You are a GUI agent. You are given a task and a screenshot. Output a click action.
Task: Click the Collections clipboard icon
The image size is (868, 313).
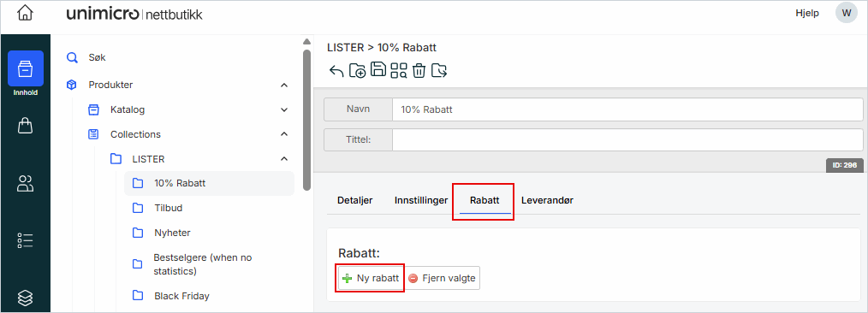pos(93,133)
